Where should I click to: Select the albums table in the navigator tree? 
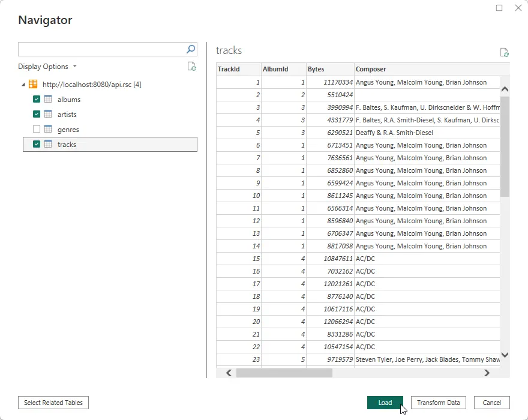click(68, 100)
